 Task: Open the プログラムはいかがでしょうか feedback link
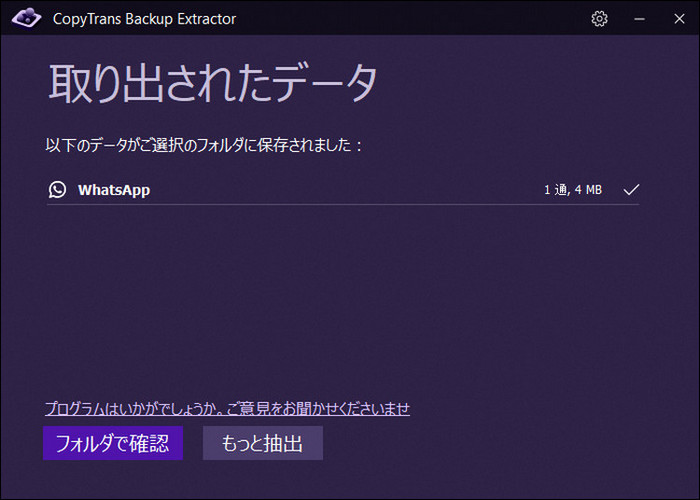click(227, 408)
